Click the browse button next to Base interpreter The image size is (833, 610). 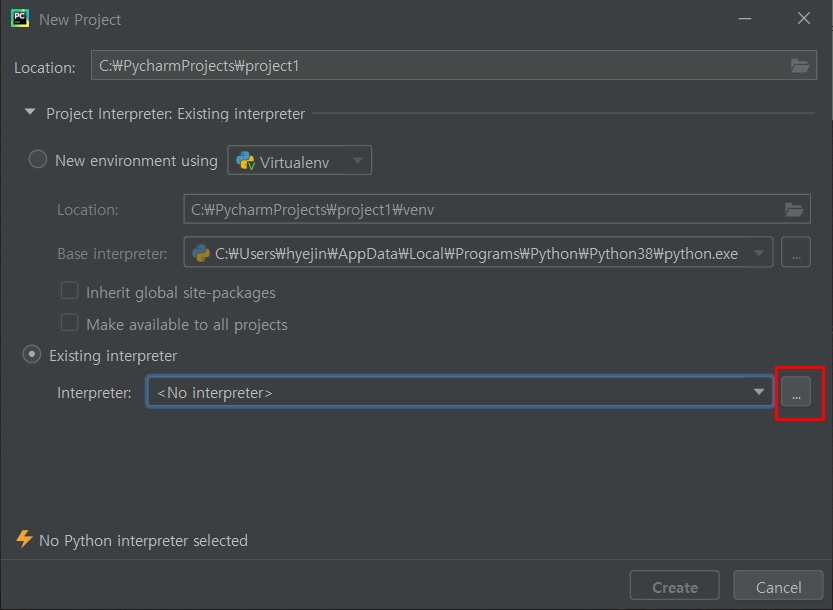coord(796,252)
